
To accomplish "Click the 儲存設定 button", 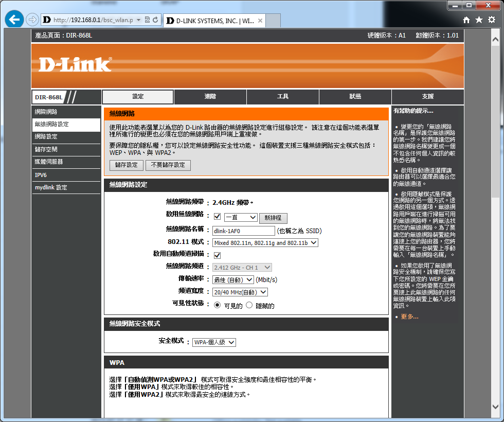I will click(x=126, y=165).
